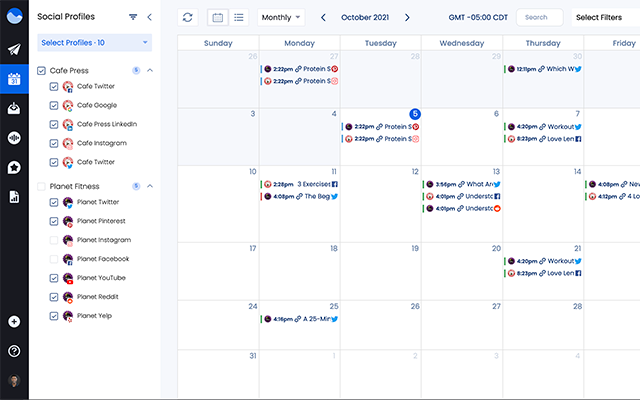Select the highlighted day 5 in calendar
640x400 pixels.
(415, 114)
